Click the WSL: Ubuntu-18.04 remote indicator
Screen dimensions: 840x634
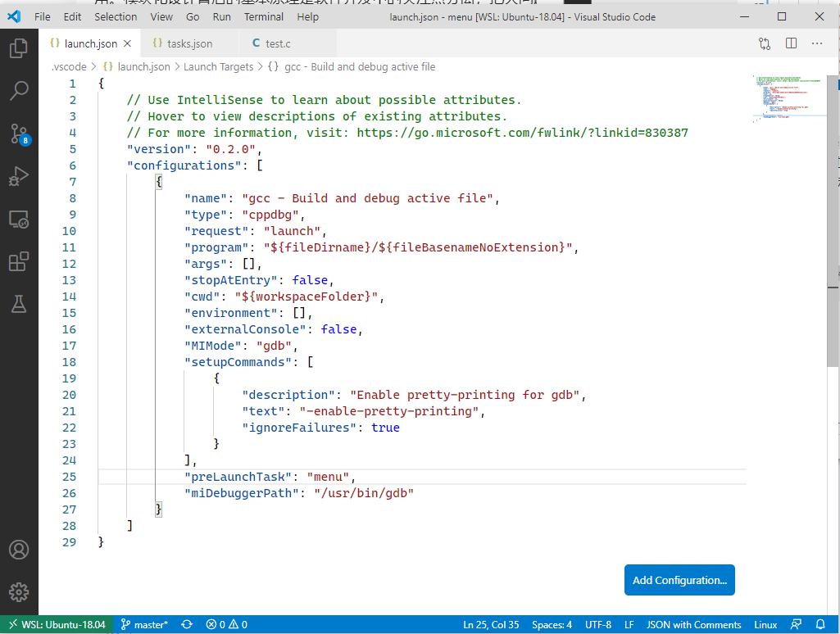(57, 624)
